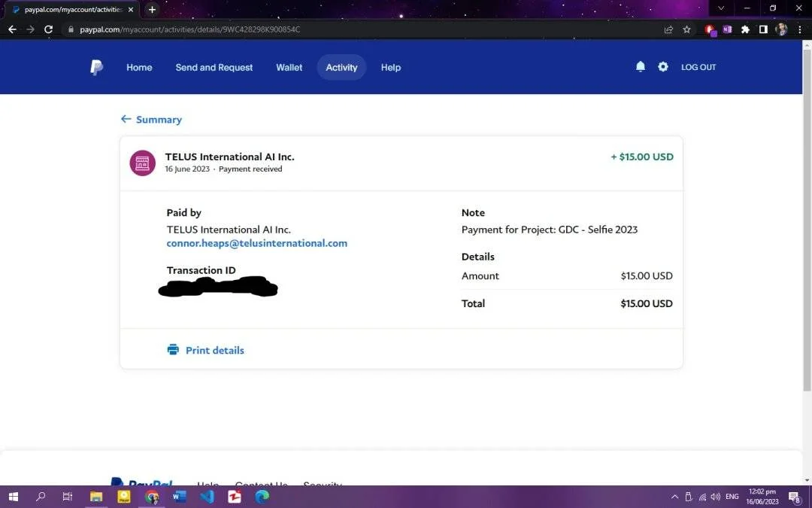
Task: Open Windows notification center icon
Action: 795,497
